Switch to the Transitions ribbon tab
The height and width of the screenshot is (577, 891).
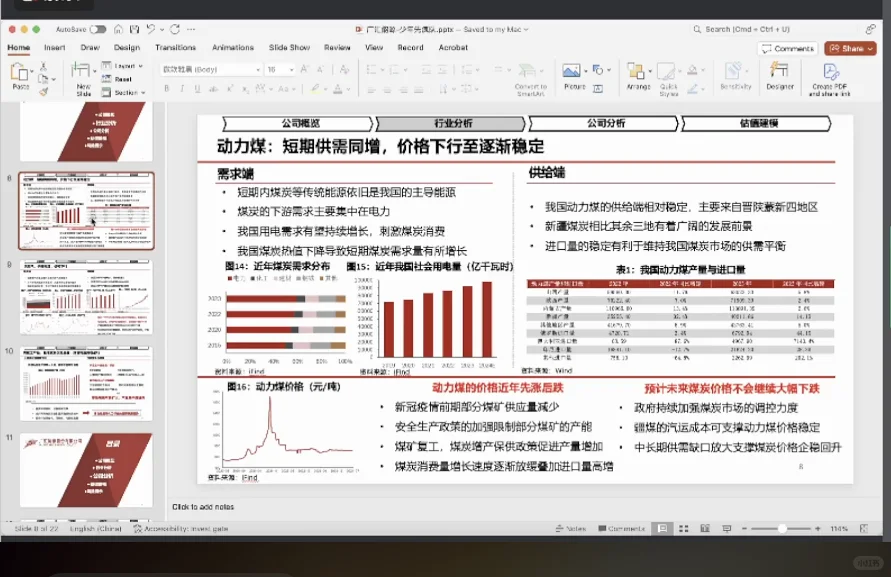[x=175, y=47]
